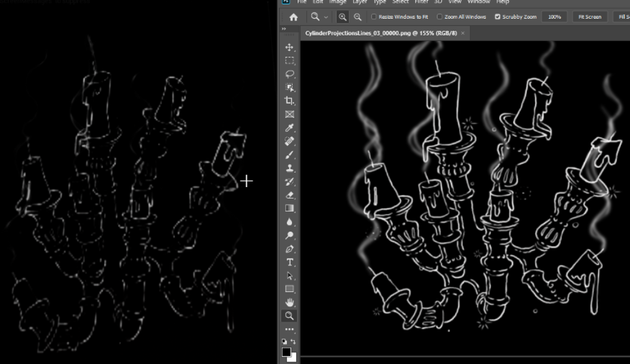Select the History Brush tool
The width and height of the screenshot is (630, 364).
click(290, 181)
